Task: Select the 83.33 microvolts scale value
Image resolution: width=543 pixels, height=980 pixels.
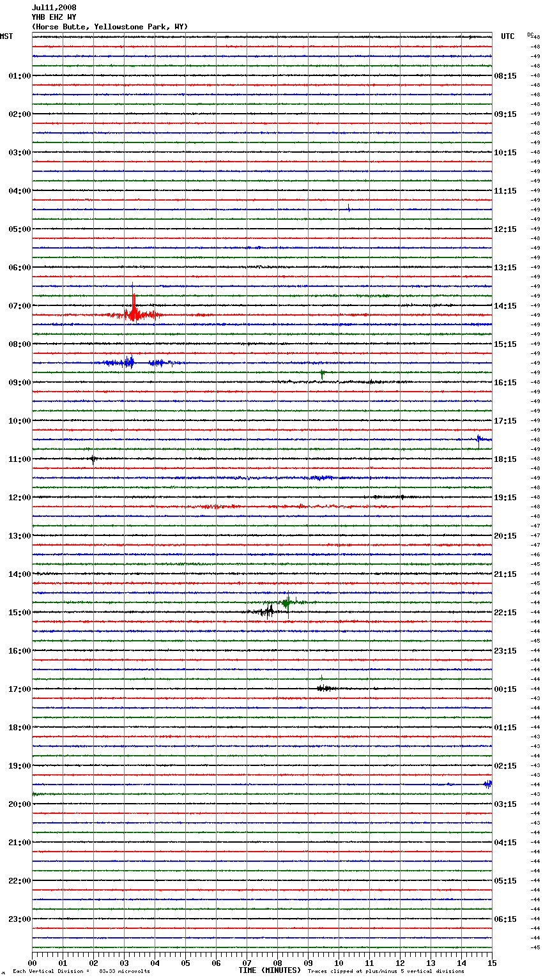Action: point(125,972)
